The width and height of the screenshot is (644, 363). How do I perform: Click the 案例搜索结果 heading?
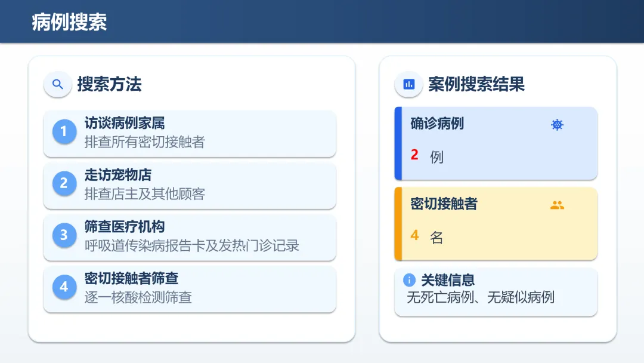point(476,84)
